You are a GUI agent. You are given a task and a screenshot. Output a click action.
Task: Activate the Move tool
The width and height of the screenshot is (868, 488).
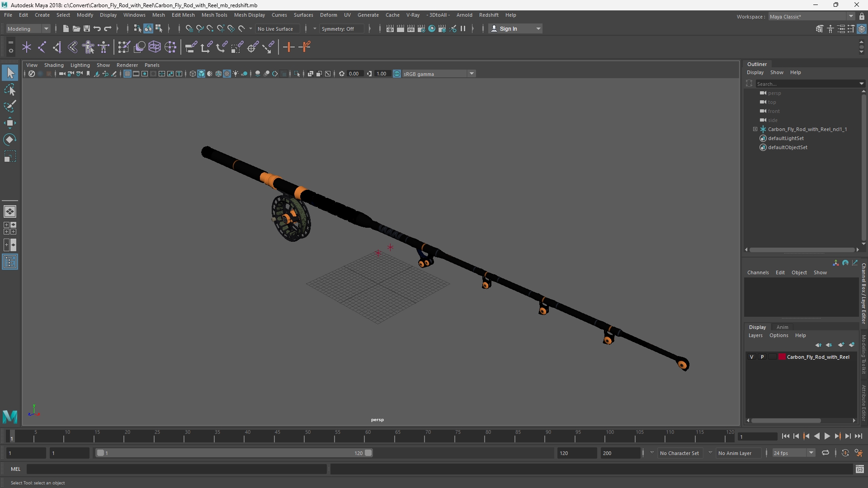point(10,123)
